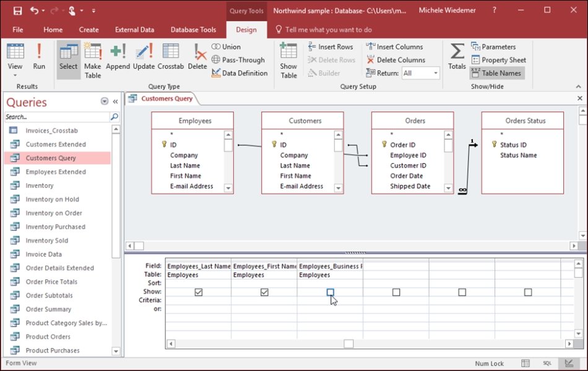Check Show box in sixth grid column
The image size is (588, 371).
(528, 292)
